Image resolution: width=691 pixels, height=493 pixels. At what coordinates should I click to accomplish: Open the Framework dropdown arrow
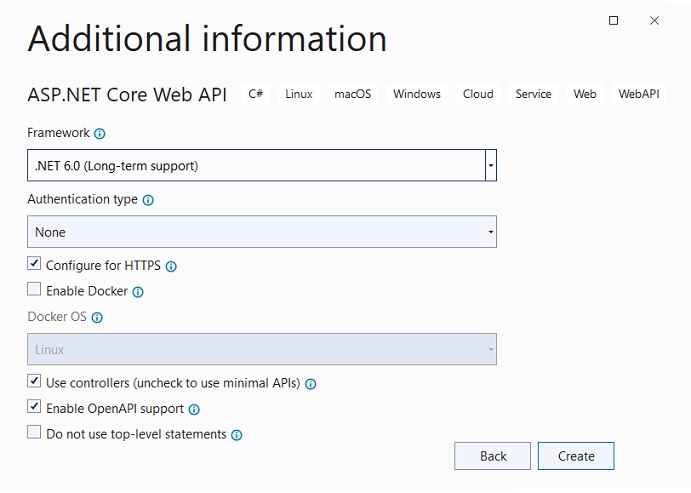pyautogui.click(x=491, y=166)
